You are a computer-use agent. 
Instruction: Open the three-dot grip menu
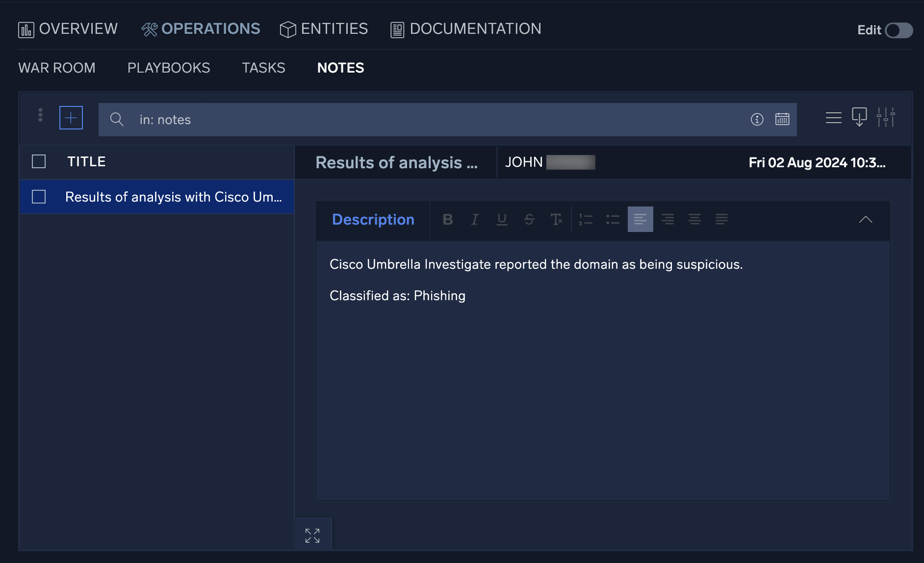coord(40,115)
